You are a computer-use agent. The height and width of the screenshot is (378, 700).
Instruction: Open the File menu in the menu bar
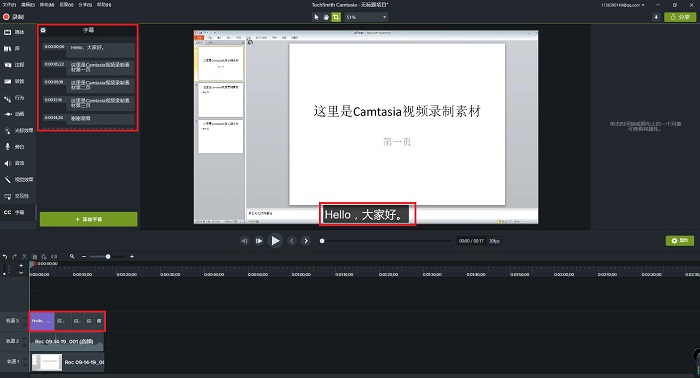[9, 4]
